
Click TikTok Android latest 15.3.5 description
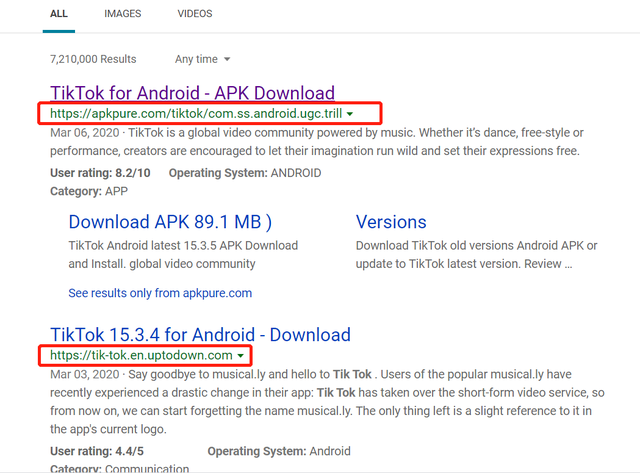183,255
